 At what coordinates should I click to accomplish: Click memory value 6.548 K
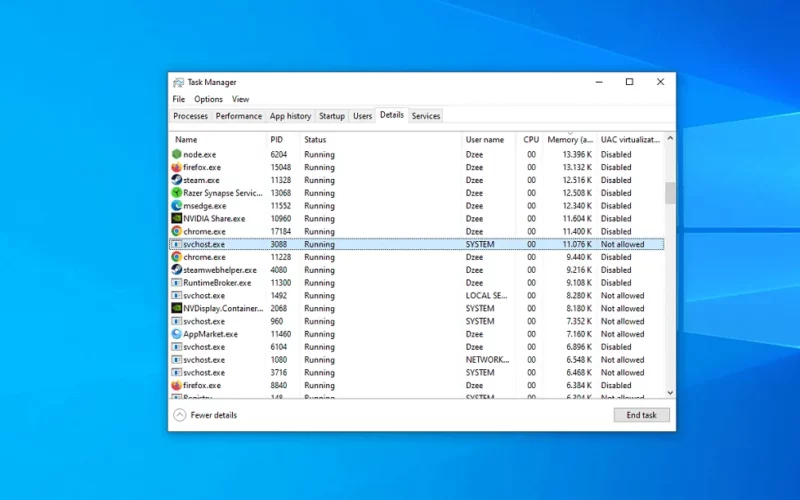click(x=579, y=360)
